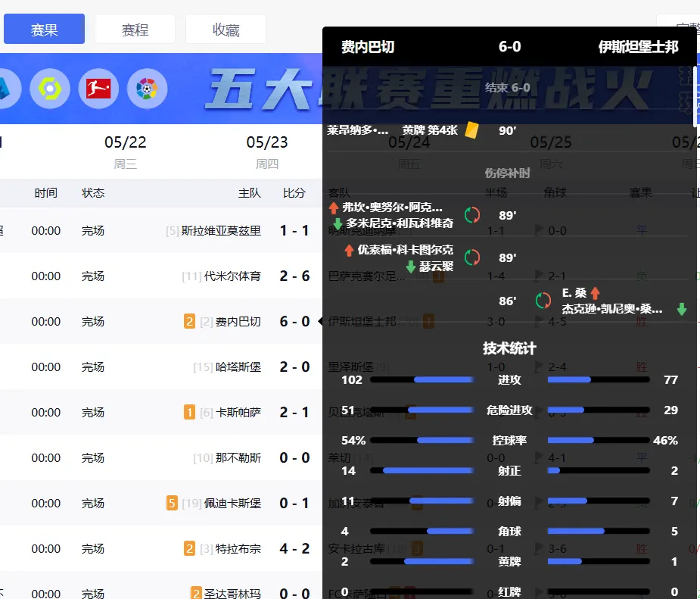This screenshot has height=599, width=700.
Task: Click the yellow card badge beside 佩迪卡斯堡
Action: click(x=172, y=504)
